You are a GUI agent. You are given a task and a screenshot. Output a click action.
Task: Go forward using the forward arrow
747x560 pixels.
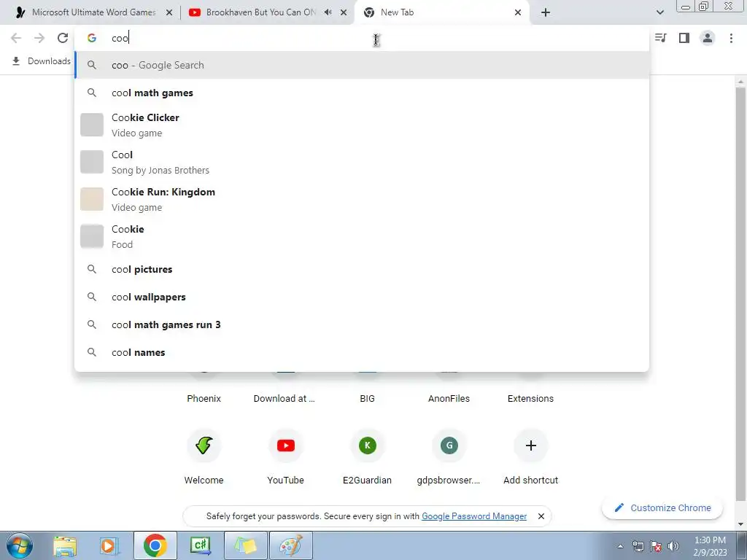(x=39, y=38)
